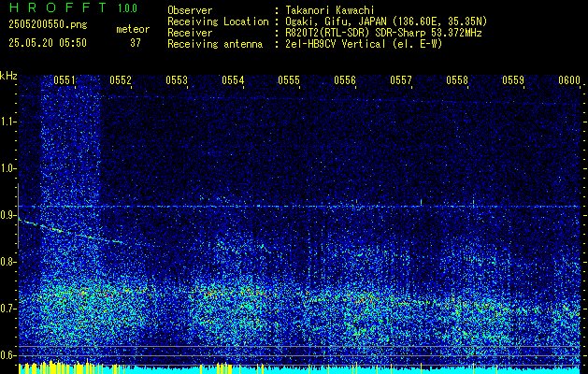The width and height of the screenshot is (588, 374).
Task: Click the HROFFT title text
Action: 58,7
